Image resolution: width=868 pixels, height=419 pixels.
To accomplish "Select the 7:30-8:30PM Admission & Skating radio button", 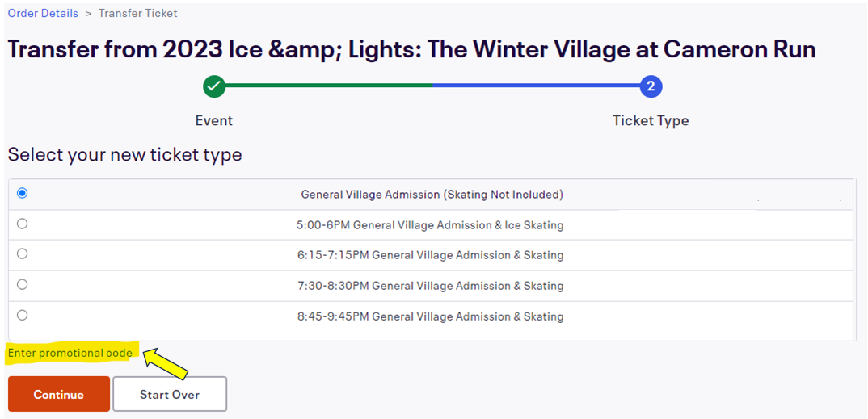I will (x=23, y=284).
